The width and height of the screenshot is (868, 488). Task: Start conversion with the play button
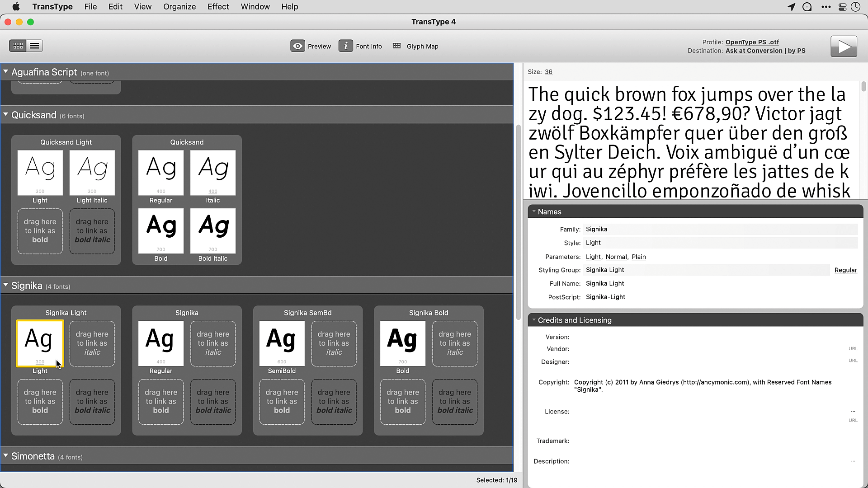pos(844,46)
